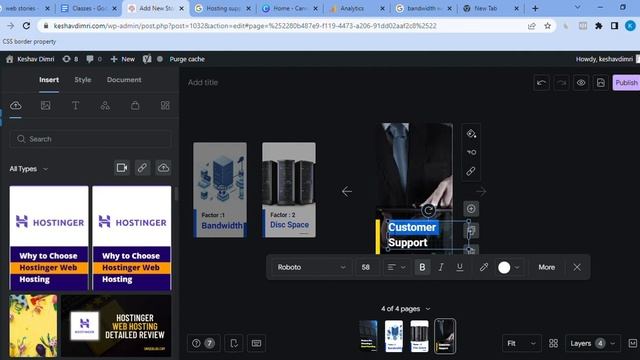Expand the All Types filter
This screenshot has height=360, width=640.
(x=29, y=169)
